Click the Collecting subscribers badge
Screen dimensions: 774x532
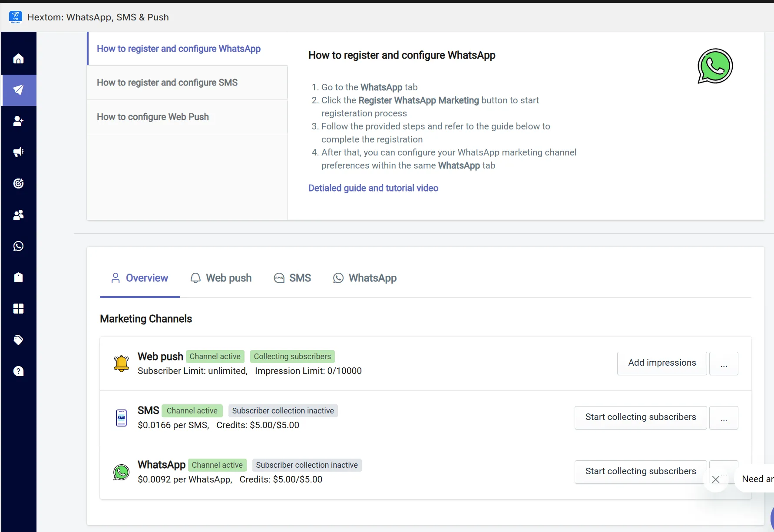tap(292, 357)
